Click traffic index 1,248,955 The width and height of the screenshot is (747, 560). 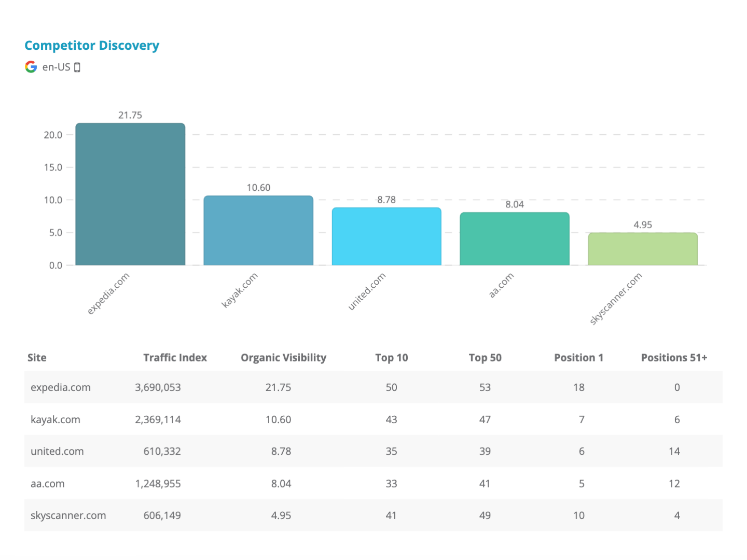click(158, 484)
